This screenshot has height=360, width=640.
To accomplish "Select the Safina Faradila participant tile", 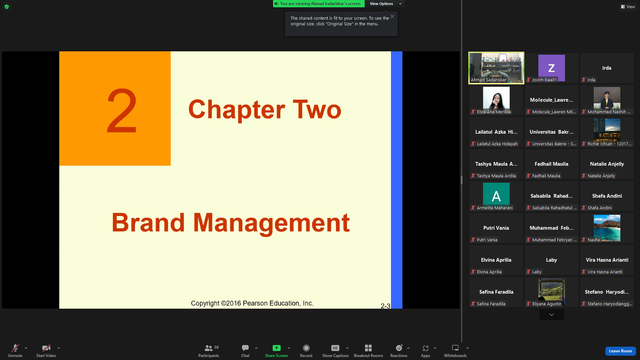I will (x=496, y=292).
